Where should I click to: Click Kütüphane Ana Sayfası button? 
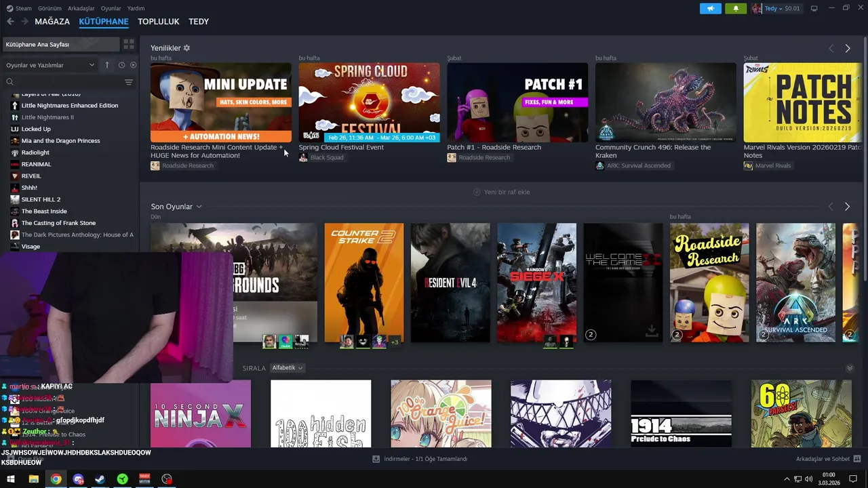pos(61,44)
